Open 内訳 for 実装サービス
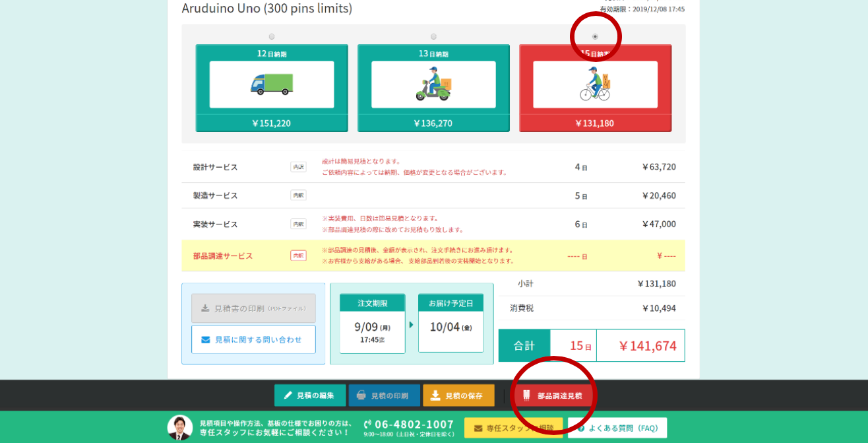Screen dimensions: 868x443 298,224
